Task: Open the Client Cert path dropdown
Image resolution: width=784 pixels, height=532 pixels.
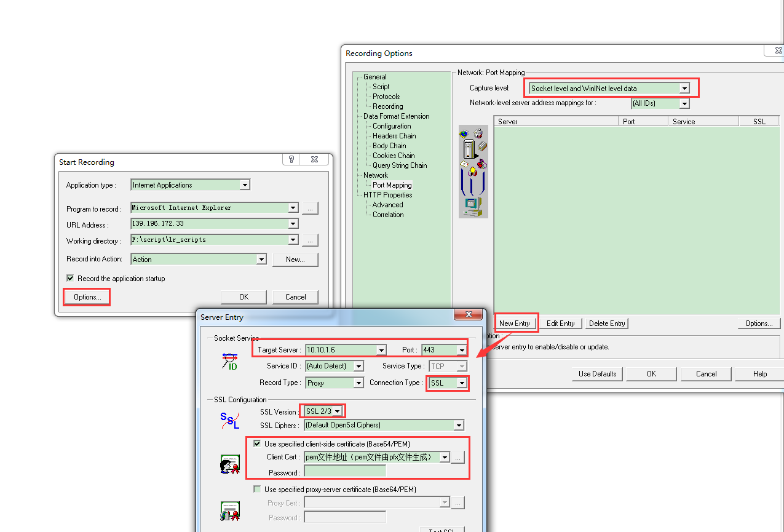Action: (x=445, y=457)
